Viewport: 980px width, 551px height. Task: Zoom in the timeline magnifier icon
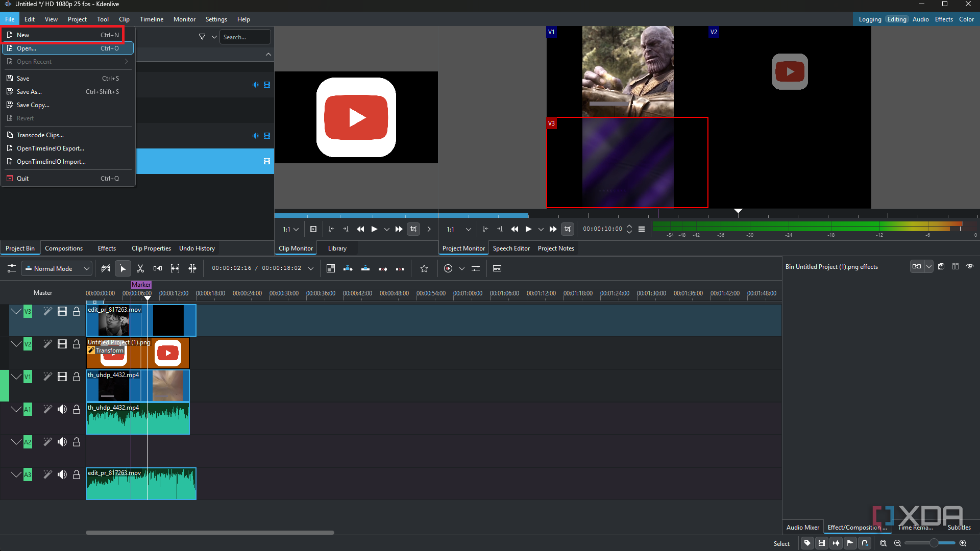[x=963, y=543]
